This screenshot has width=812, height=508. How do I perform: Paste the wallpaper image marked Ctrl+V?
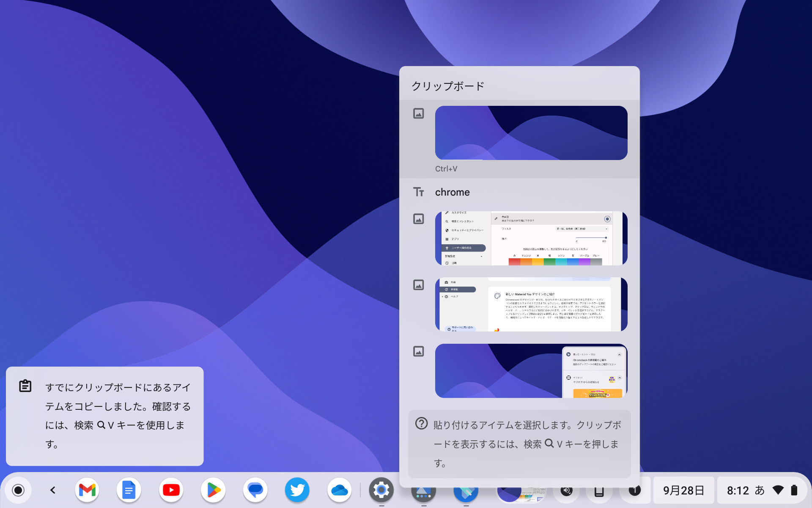coord(531,133)
